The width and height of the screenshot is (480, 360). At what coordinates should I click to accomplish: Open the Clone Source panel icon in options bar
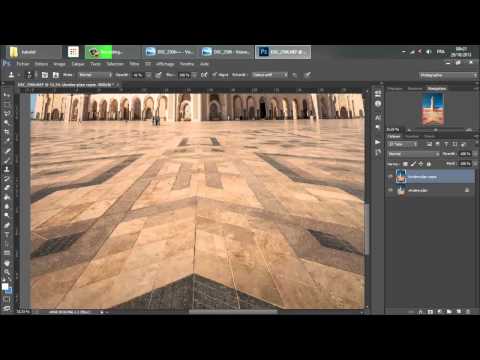[56, 75]
